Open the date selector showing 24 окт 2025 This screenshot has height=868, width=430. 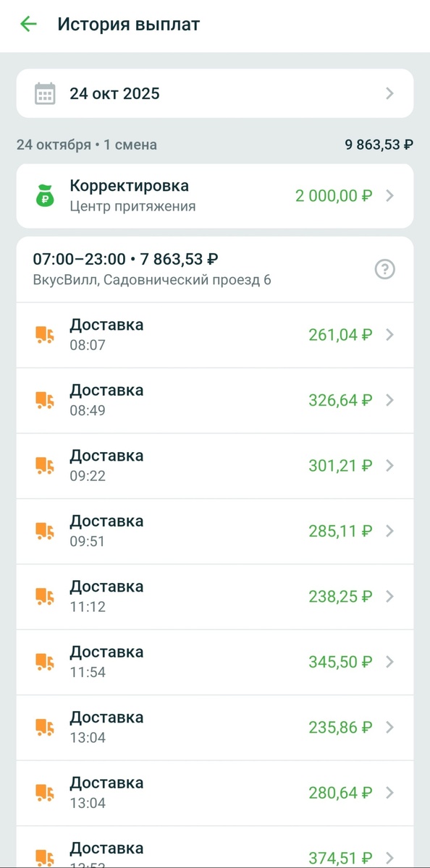(x=215, y=93)
